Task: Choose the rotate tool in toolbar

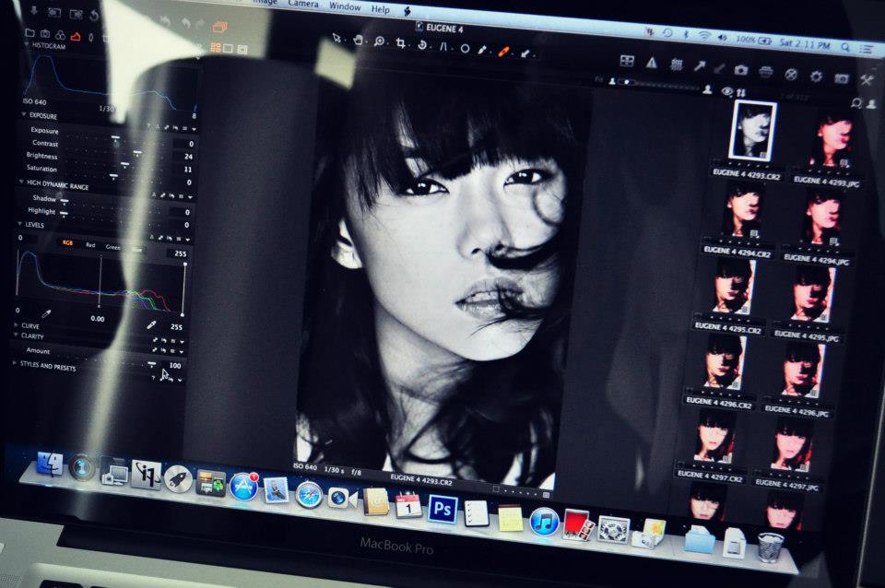Action: pyautogui.click(x=421, y=44)
